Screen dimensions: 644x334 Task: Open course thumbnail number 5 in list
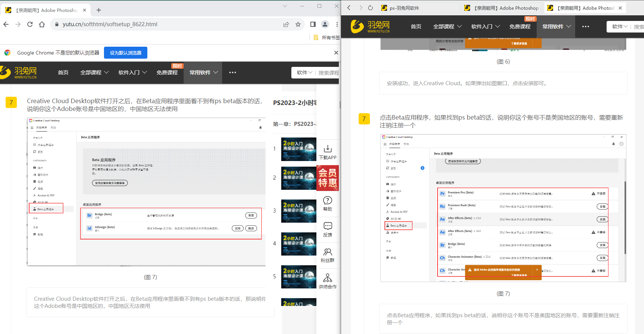(x=299, y=277)
